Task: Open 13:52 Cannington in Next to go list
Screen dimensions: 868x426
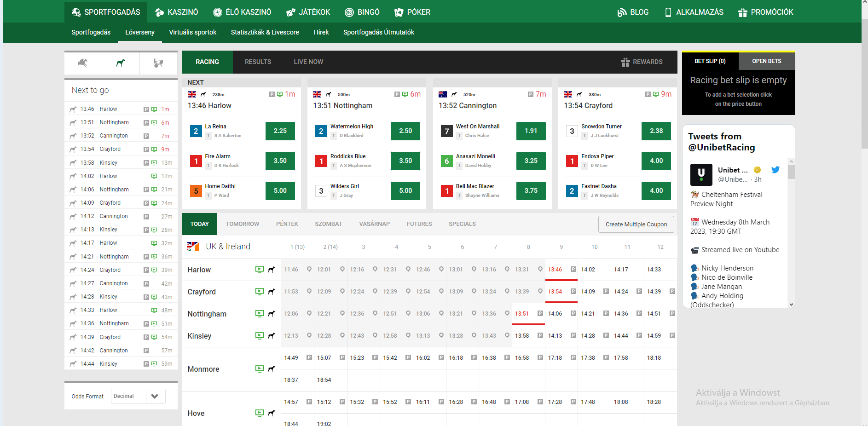Action: (121, 136)
